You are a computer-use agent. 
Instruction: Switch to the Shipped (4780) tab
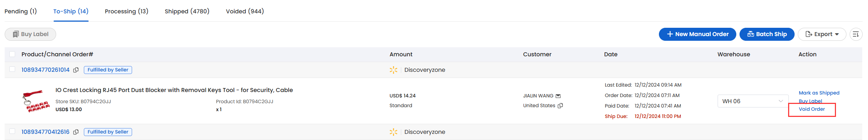click(187, 11)
